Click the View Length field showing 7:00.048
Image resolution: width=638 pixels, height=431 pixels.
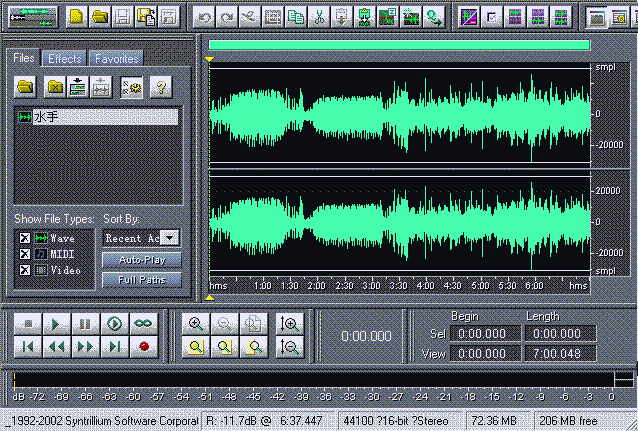tap(561, 354)
